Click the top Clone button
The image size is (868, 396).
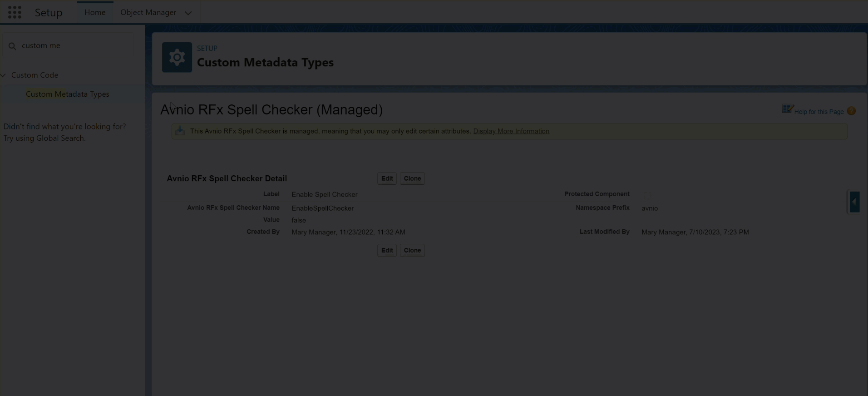point(412,178)
